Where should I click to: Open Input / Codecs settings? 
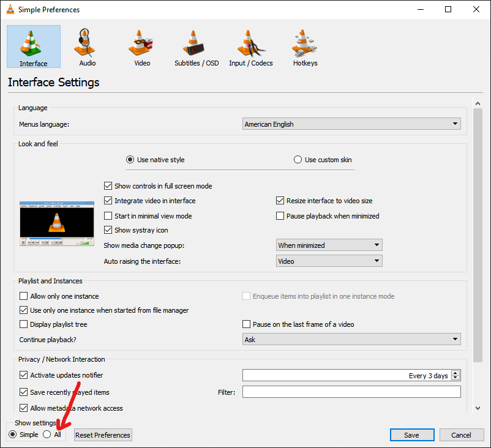pos(250,47)
